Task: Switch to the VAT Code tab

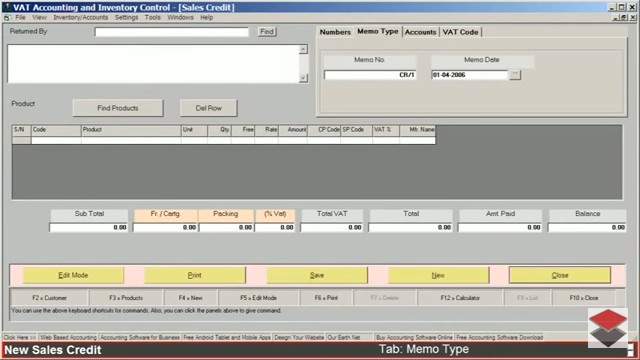Action: tap(460, 32)
